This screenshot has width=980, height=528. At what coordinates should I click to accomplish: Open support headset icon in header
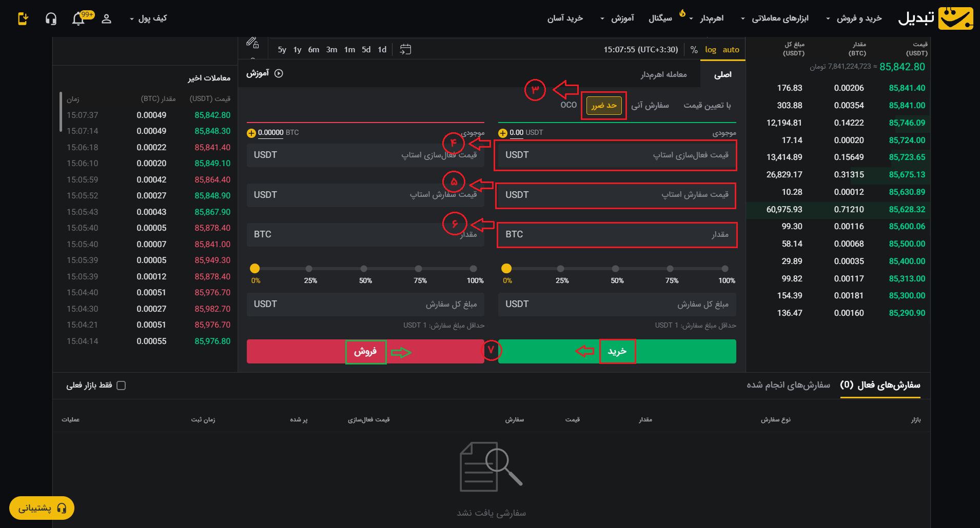(x=51, y=19)
